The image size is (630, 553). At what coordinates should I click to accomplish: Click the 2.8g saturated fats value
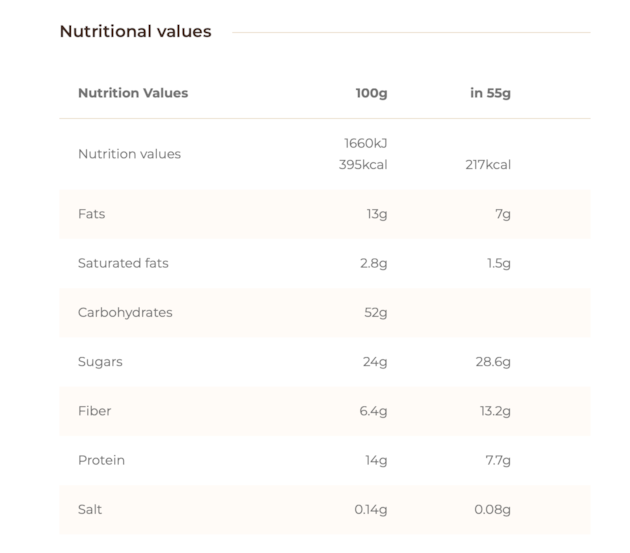tap(374, 263)
